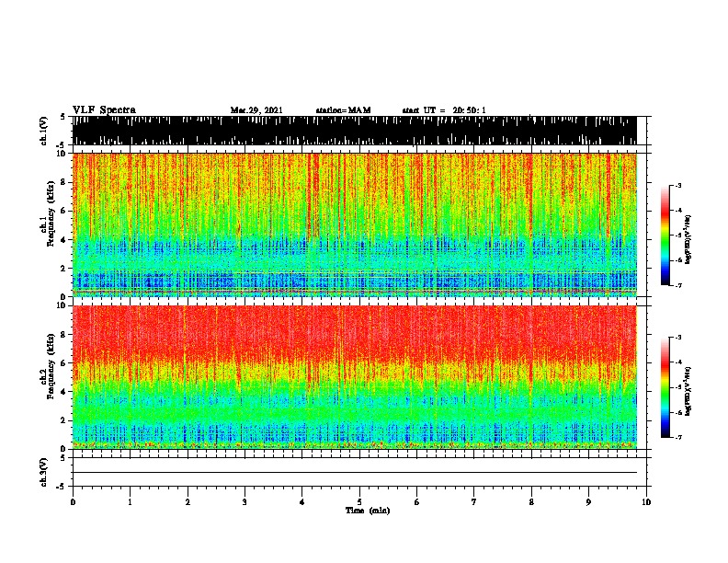This screenshot has width=728, height=563.
Task: Select the 'Mar.29, 2021' date label
Action: (256, 110)
